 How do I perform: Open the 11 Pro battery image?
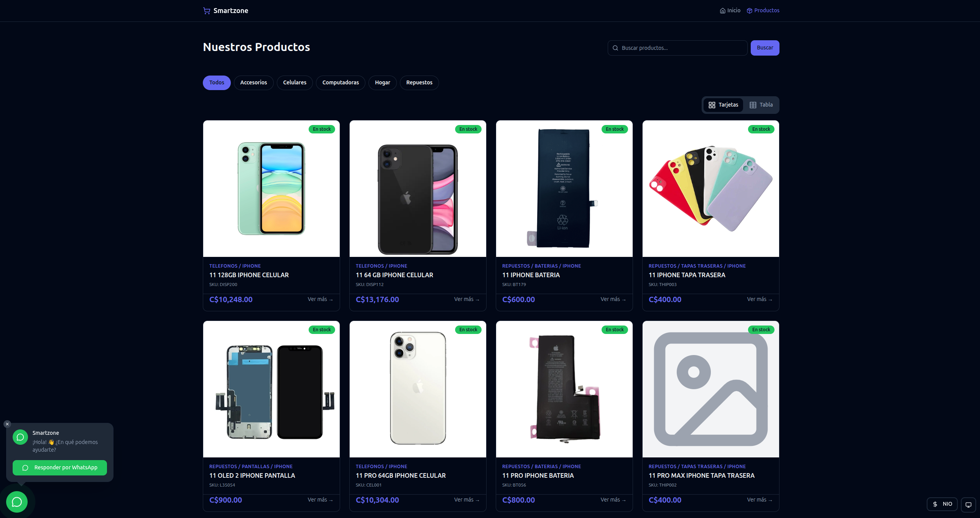pos(564,389)
